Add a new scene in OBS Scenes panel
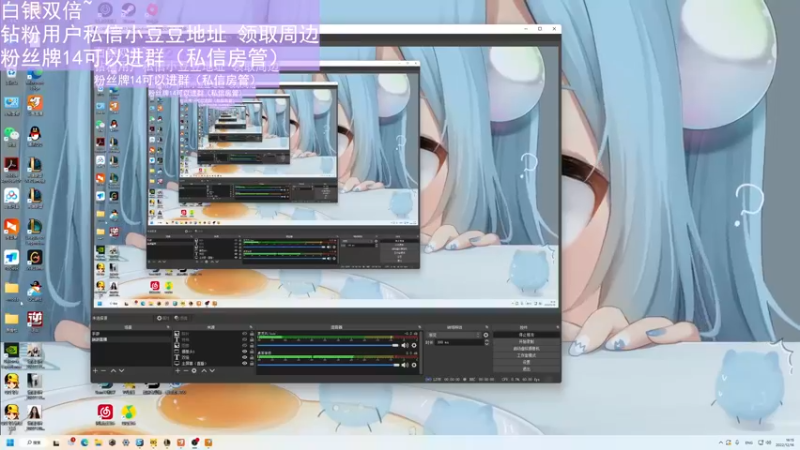 coord(95,371)
